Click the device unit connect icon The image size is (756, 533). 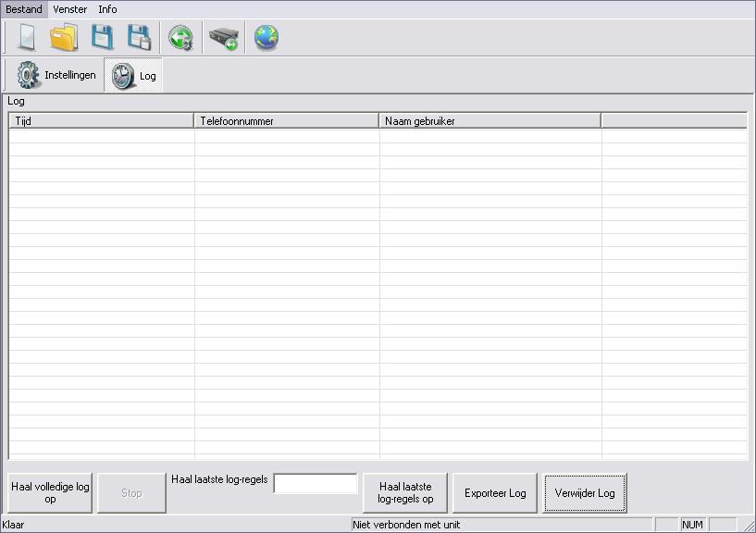click(223, 38)
